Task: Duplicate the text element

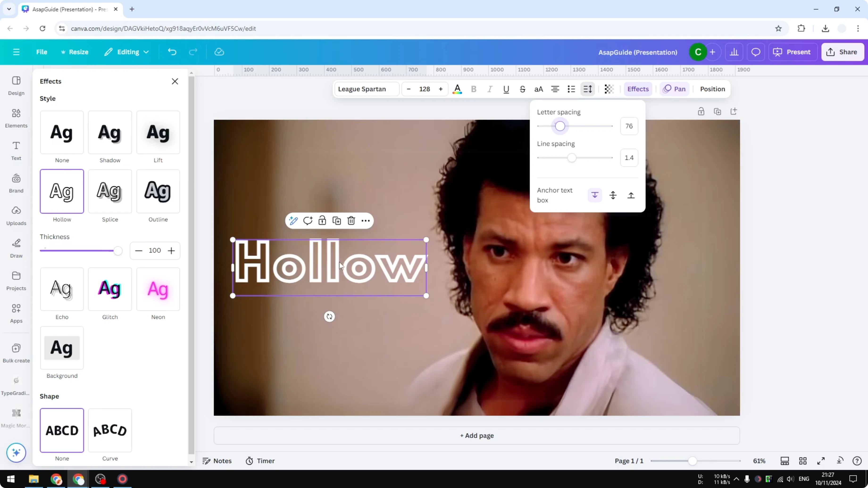Action: (x=337, y=221)
